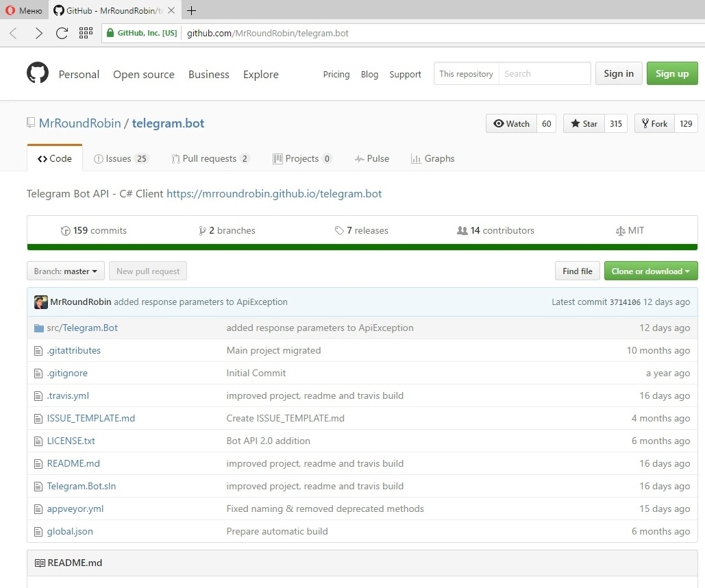Open the ISSUE_TEMPLATE.md file
705x588 pixels.
tap(91, 419)
